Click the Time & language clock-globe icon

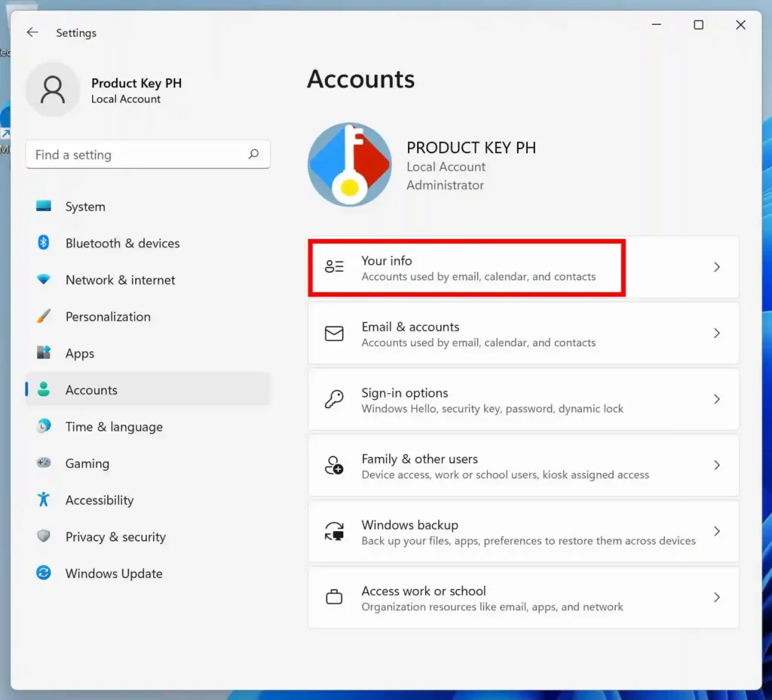pyautogui.click(x=43, y=425)
